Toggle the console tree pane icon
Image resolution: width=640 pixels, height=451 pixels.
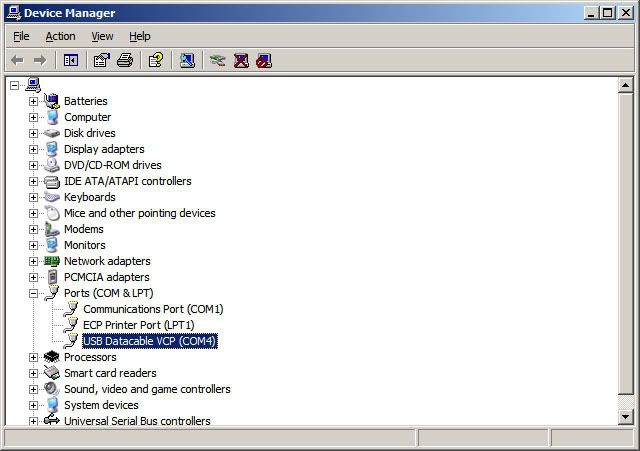[71, 60]
